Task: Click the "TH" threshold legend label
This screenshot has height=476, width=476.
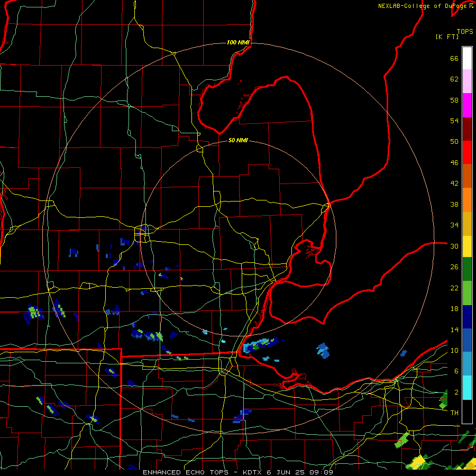Action: click(x=454, y=413)
